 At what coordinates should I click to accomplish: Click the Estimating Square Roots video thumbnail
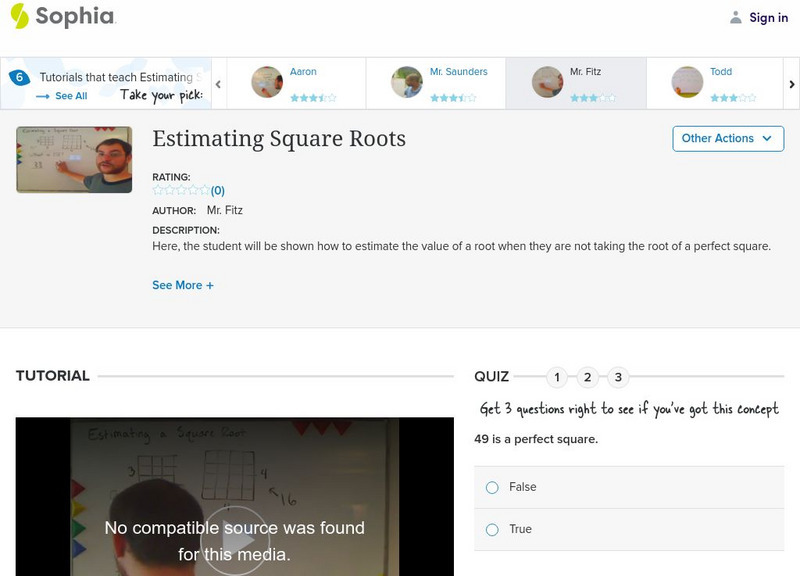tap(74, 159)
